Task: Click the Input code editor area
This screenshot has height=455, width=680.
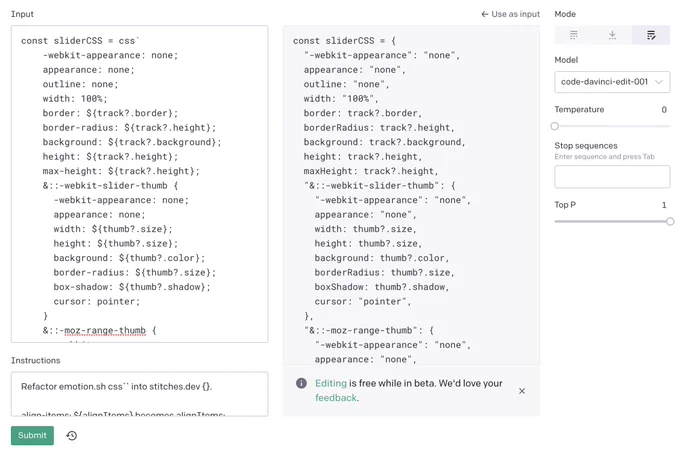Action: point(139,184)
